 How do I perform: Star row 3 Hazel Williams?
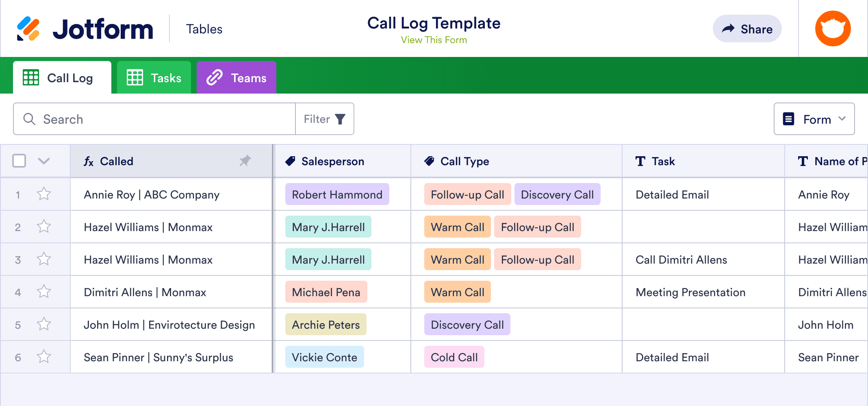coord(44,259)
